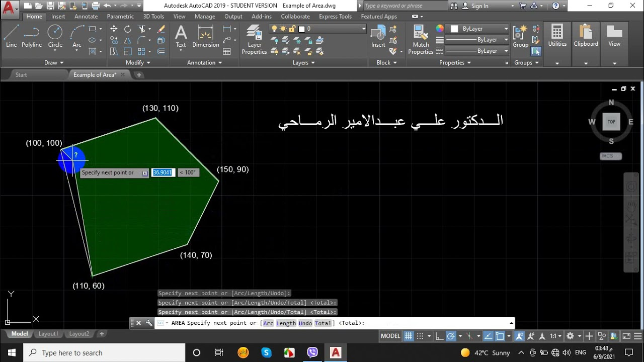Toggle snap mode dots in status bar
644x362 pixels.
tap(420, 336)
